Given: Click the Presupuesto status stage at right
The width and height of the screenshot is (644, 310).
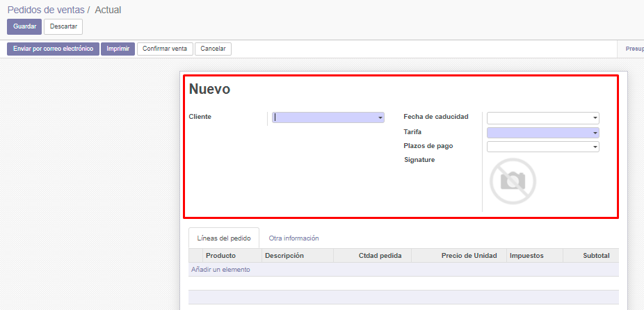Looking at the screenshot, I should pyautogui.click(x=634, y=49).
